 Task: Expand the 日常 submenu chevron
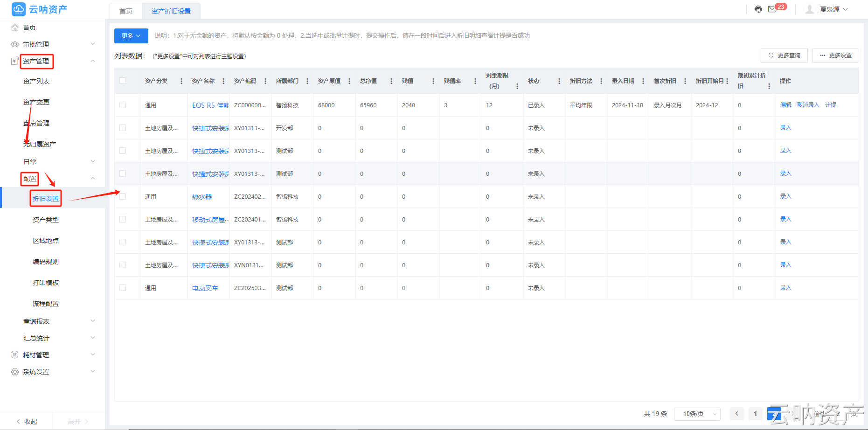coord(93,162)
